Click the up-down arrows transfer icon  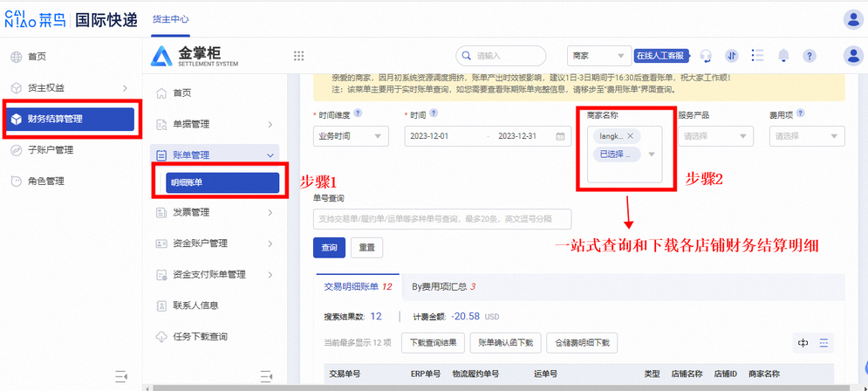pos(732,56)
